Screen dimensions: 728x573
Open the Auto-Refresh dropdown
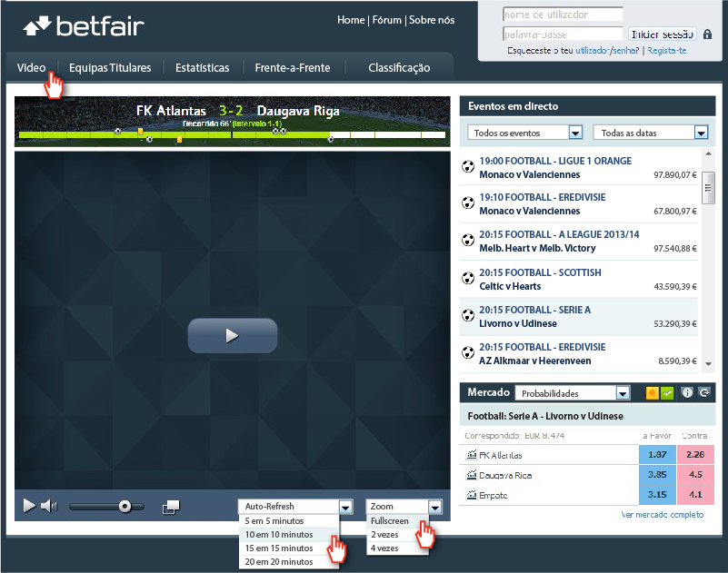(x=345, y=507)
